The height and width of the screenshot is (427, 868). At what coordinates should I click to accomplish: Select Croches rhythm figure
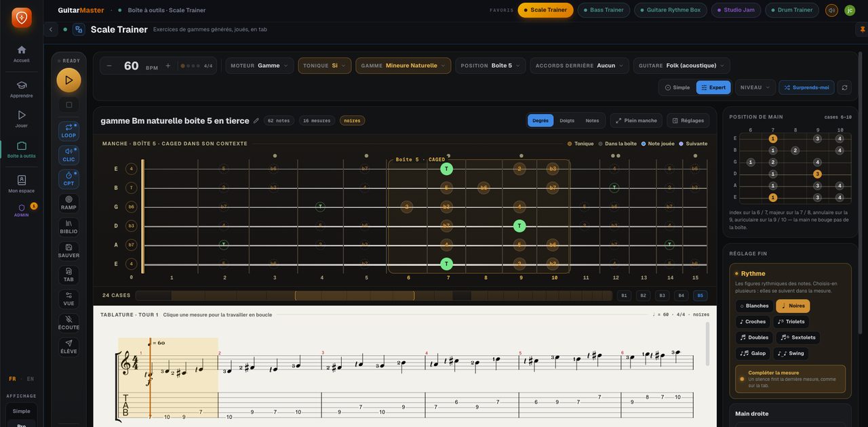(752, 321)
